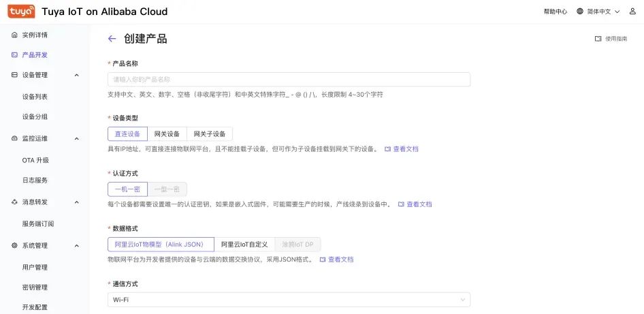The image size is (644, 314).
Task: Collapse the 设备管理 section chevron
Action: click(x=76, y=75)
